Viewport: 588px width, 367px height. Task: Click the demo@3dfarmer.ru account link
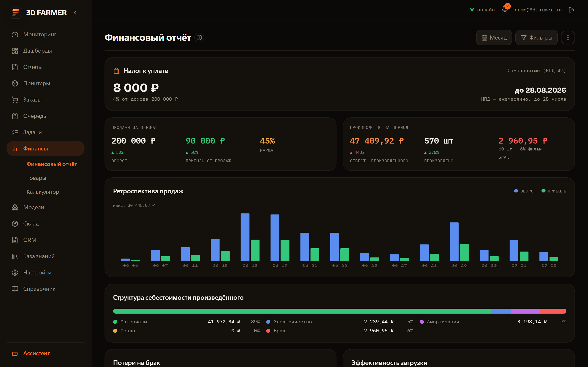click(538, 10)
